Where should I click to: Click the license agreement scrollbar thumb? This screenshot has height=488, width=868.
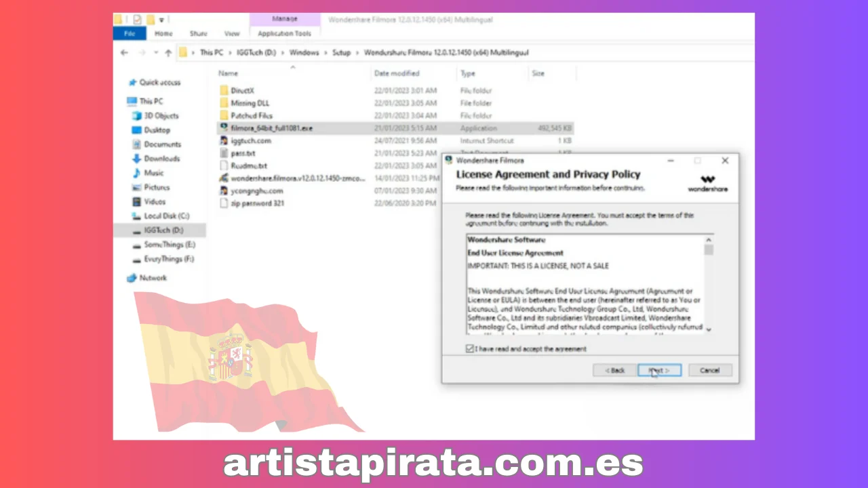point(709,249)
